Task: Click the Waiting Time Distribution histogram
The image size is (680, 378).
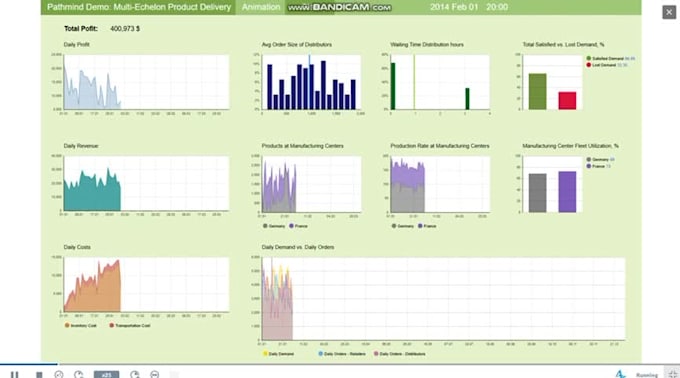Action: [440, 82]
